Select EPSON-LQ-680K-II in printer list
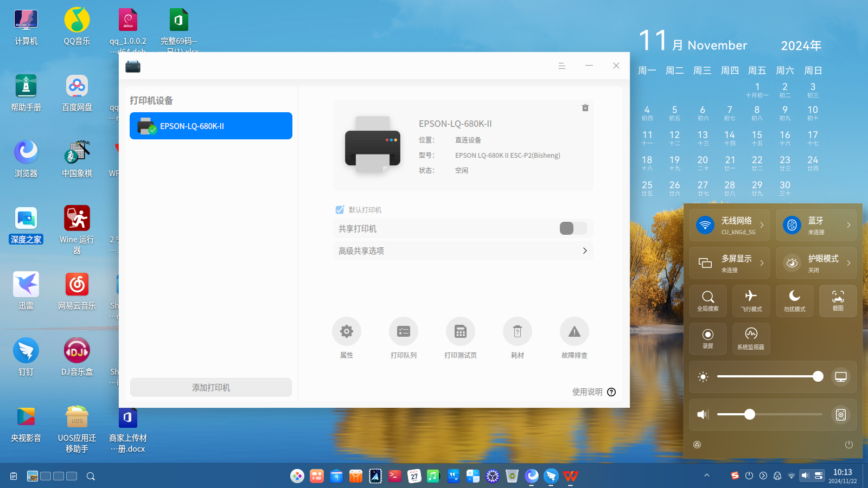The image size is (868, 488). coord(211,126)
